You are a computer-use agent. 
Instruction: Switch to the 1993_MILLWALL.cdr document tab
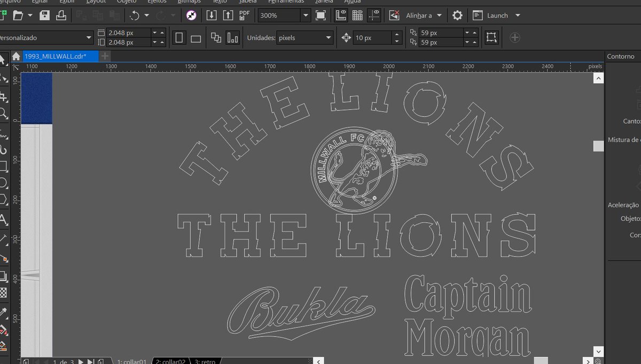pyautogui.click(x=60, y=56)
